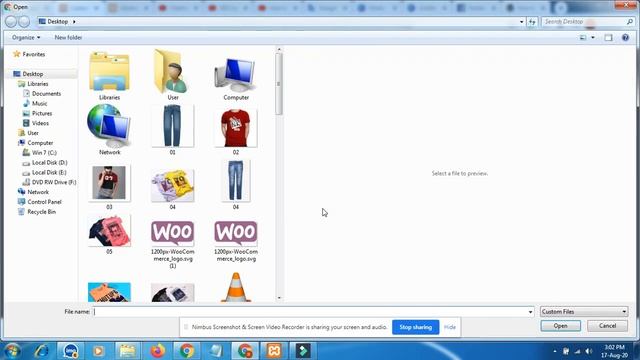
Task: Click the Open button
Action: coord(560,326)
